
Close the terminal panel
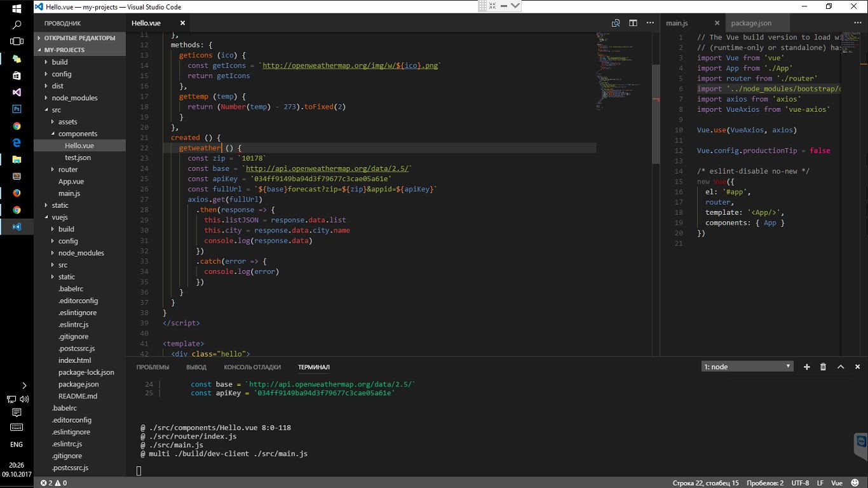point(857,367)
